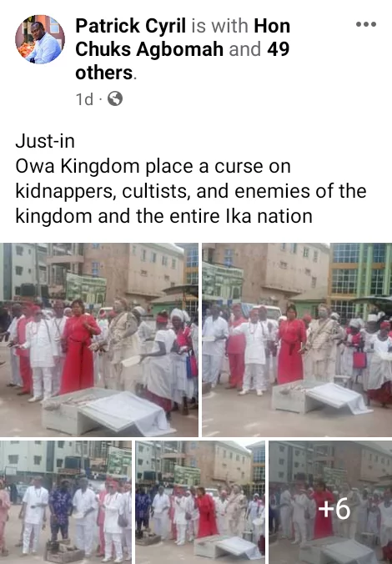Tap the entire Ika nation caption line

tap(163, 216)
